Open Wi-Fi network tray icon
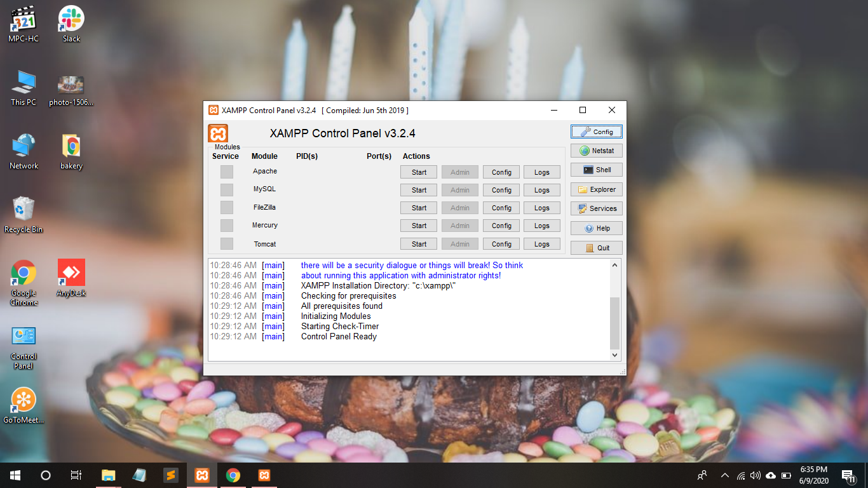 tap(741, 475)
